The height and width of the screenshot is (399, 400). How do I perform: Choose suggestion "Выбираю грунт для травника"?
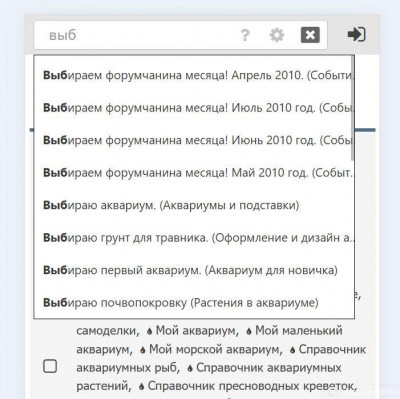pyautogui.click(x=194, y=238)
